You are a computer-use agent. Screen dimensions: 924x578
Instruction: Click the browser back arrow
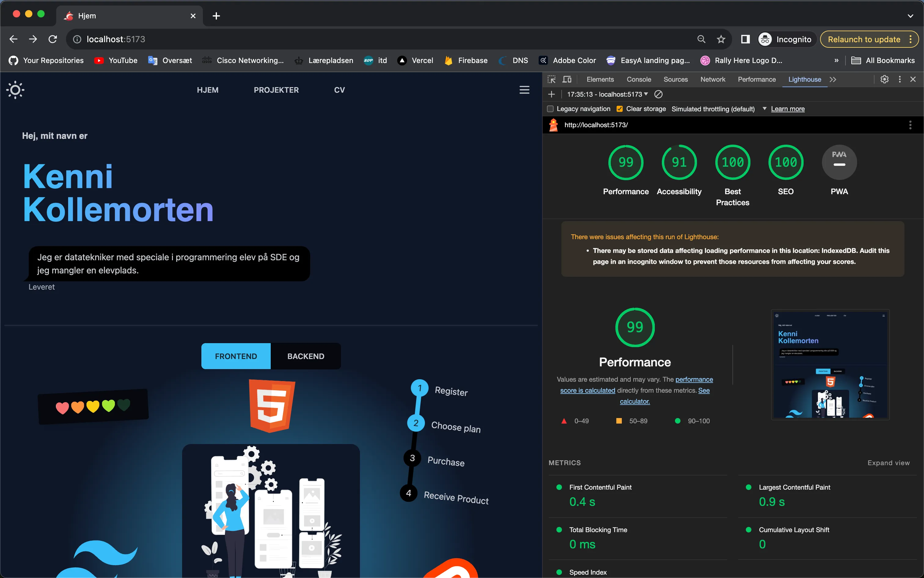pyautogui.click(x=13, y=39)
